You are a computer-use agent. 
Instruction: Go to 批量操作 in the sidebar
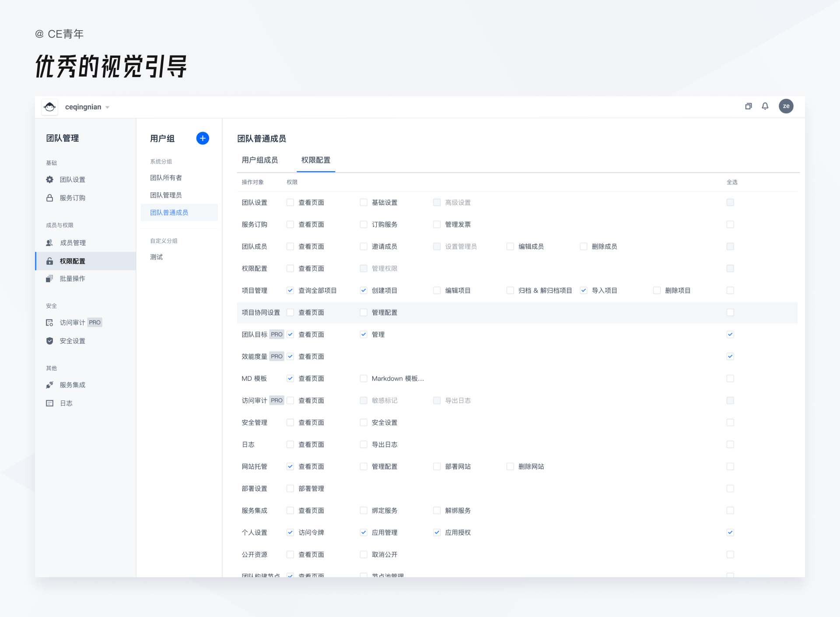pyautogui.click(x=73, y=279)
